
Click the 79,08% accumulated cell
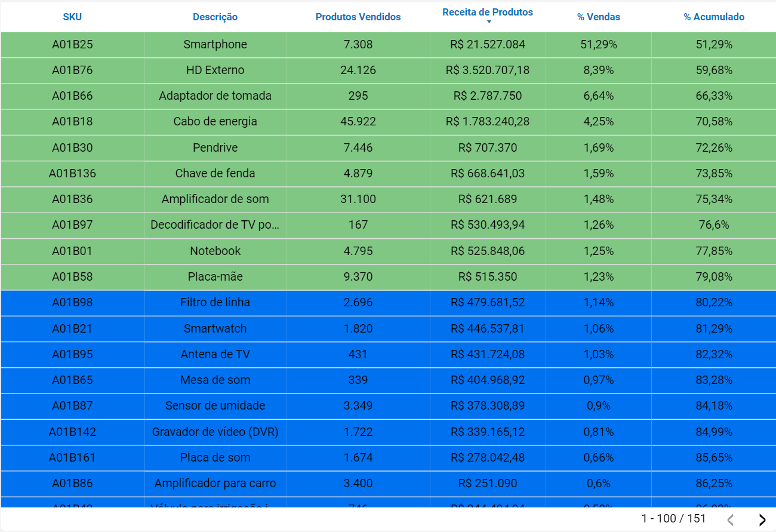pyautogui.click(x=714, y=277)
